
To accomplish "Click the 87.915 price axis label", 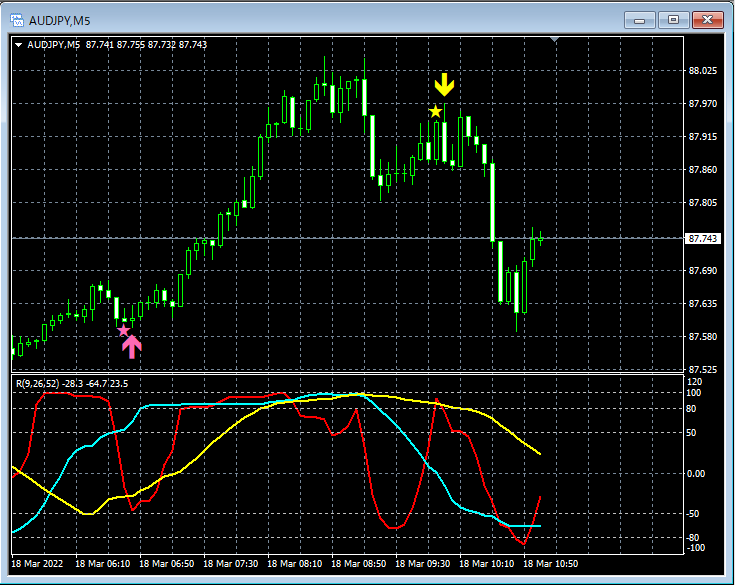I will 703,137.
